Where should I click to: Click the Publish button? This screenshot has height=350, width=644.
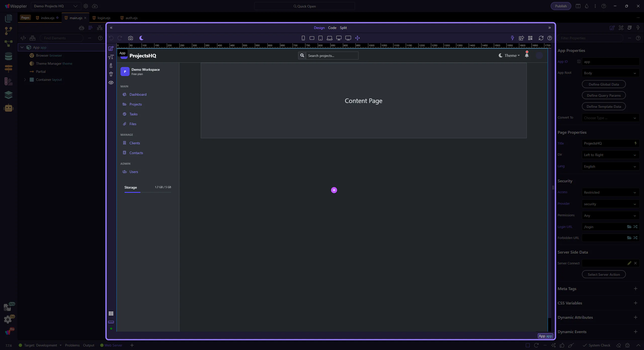pyautogui.click(x=561, y=6)
